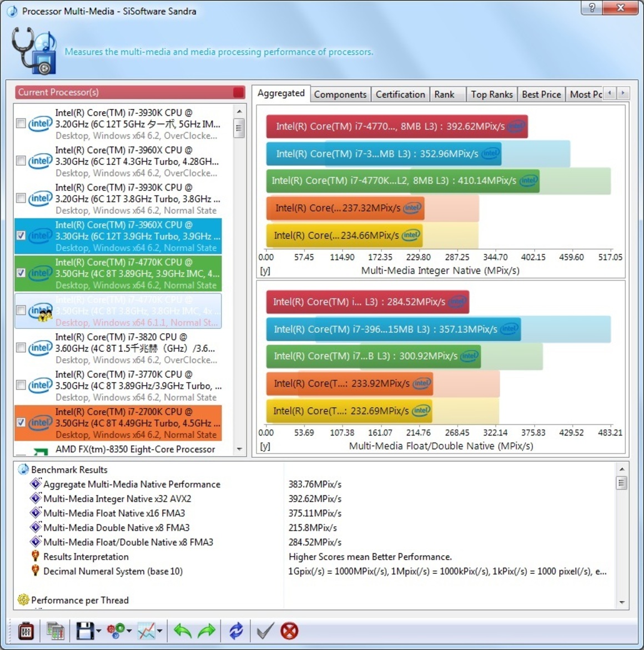The height and width of the screenshot is (650, 644).
Task: Select Multi-Media Integer Native x32 AVX2 row
Action: point(117,499)
